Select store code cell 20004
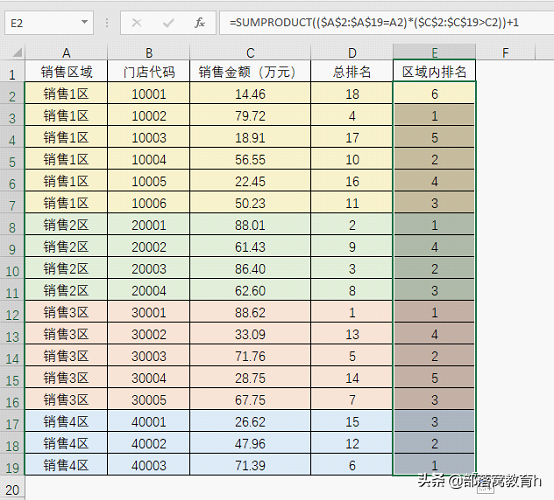Image resolution: width=554 pixels, height=500 pixels. pyautogui.click(x=149, y=290)
